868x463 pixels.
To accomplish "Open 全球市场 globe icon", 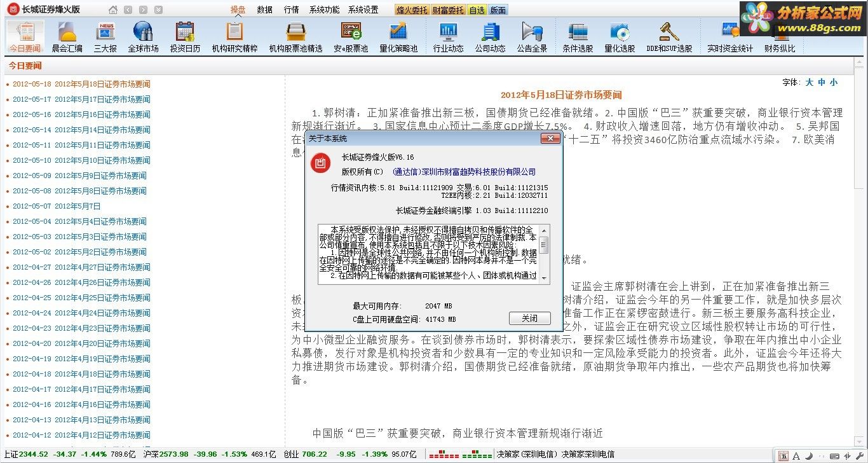I will 143,37.
